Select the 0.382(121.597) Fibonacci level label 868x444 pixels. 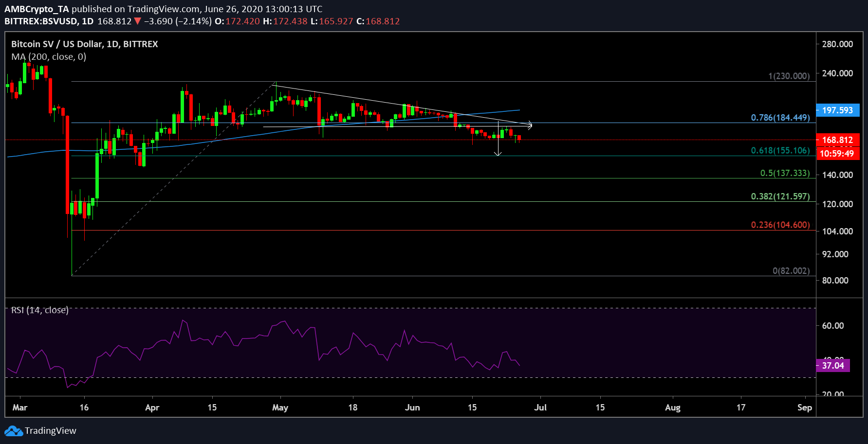pos(780,196)
